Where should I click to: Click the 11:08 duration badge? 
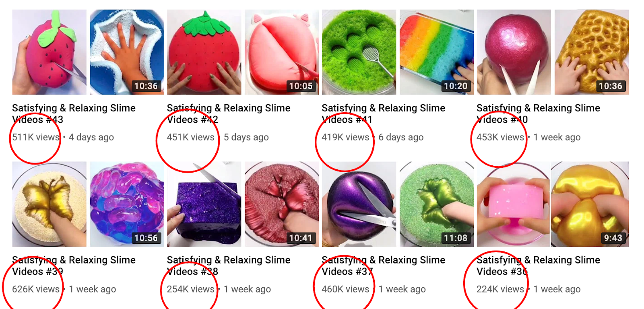(456, 238)
